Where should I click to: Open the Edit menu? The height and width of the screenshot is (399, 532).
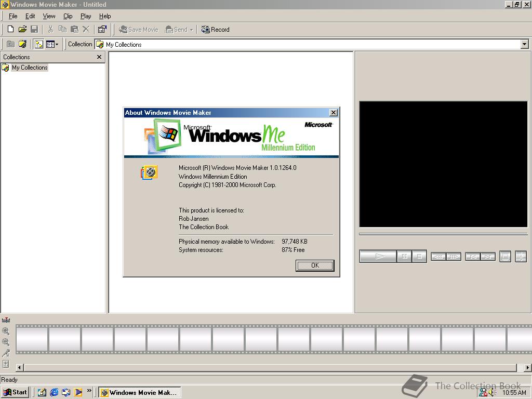30,16
